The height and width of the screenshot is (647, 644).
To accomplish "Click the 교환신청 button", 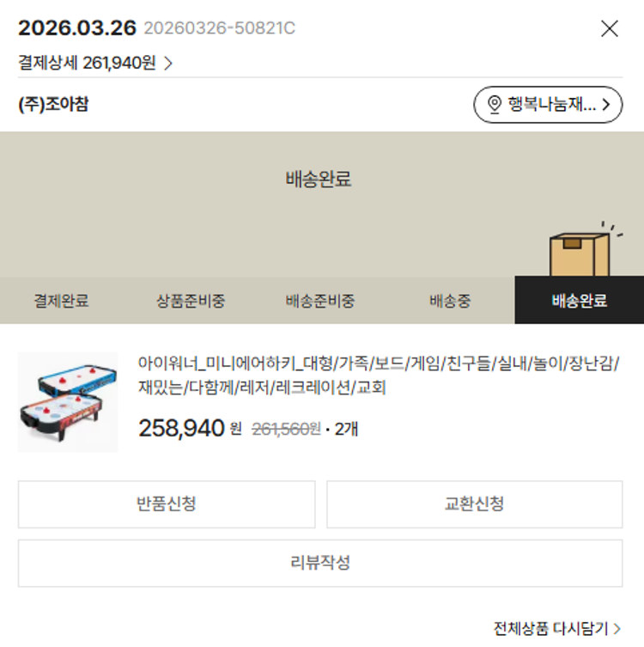I will click(474, 504).
